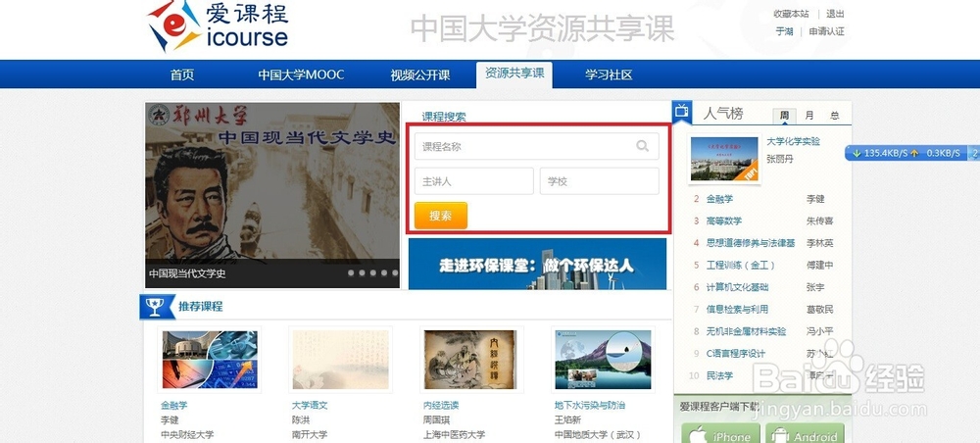980x443 pixels.
Task: Open the 大学化学实验 title link
Action: click(x=793, y=142)
